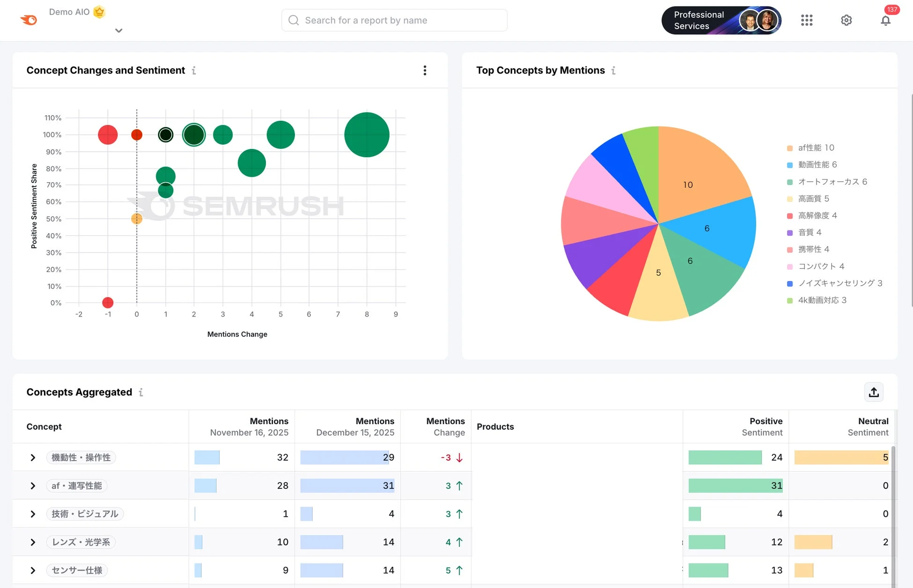This screenshot has width=913, height=588.
Task: Open Concept Changes chart three-dot menu
Action: point(425,70)
